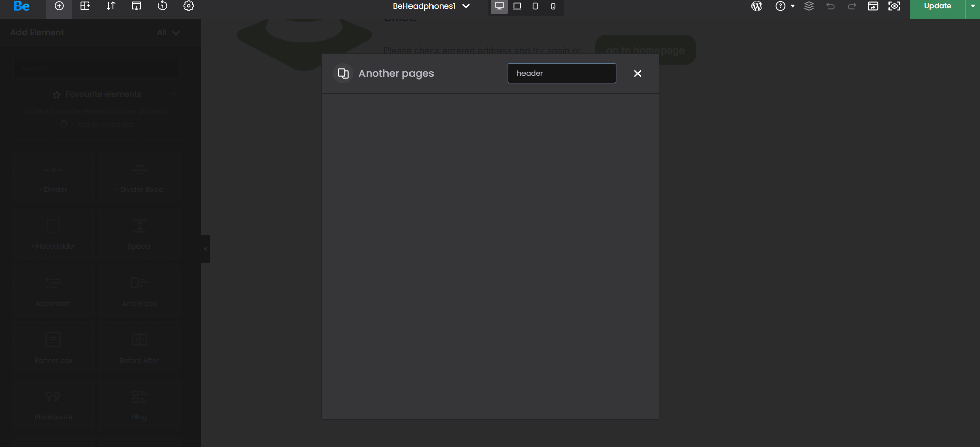Go to WordPress dashboard via logo
This screenshot has height=447, width=980.
pos(757,6)
